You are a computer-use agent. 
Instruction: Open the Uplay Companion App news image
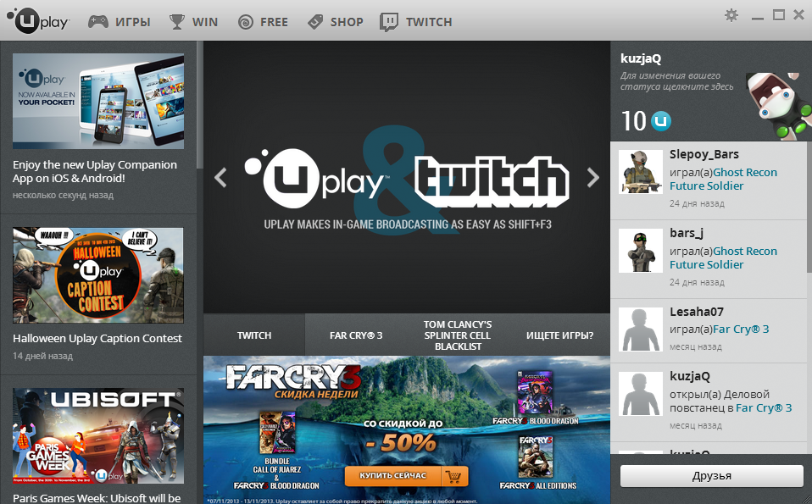point(98,101)
